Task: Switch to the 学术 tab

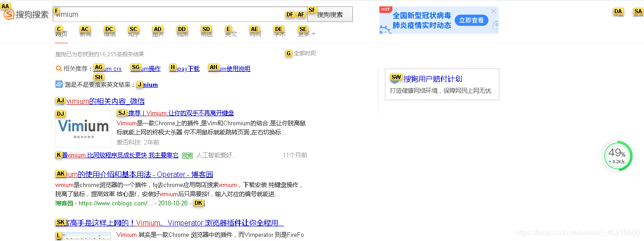Action: coord(280,34)
